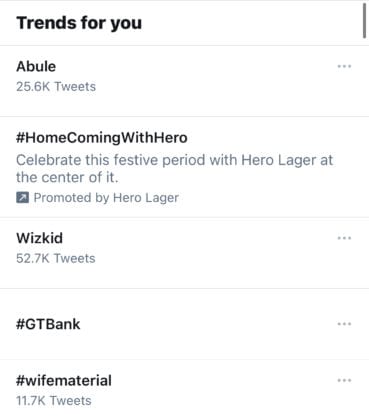
Task: Click the Hero Lager festive period description
Action: (x=174, y=169)
